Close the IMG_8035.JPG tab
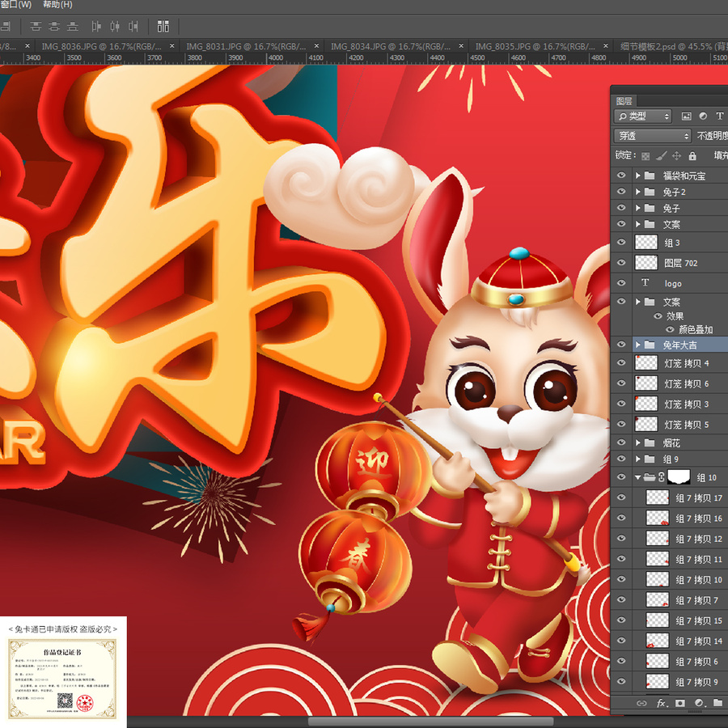Image resolution: width=728 pixels, height=728 pixels. [605, 46]
